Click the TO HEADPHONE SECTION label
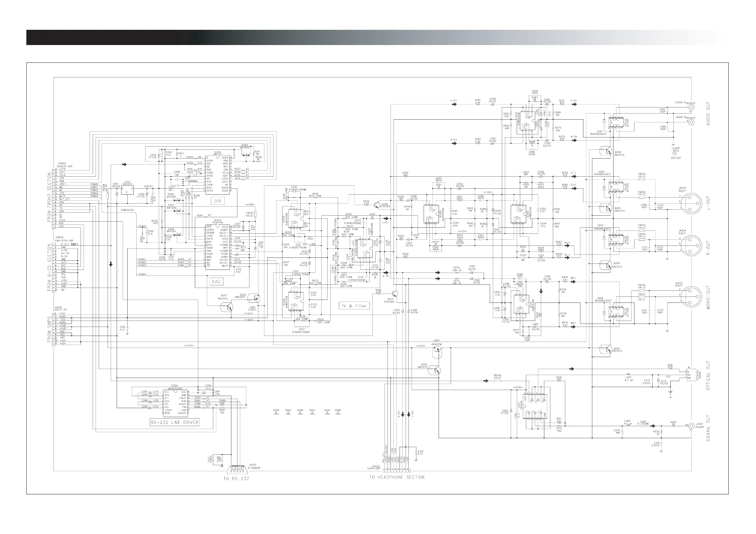The image size is (756, 534). click(x=396, y=477)
